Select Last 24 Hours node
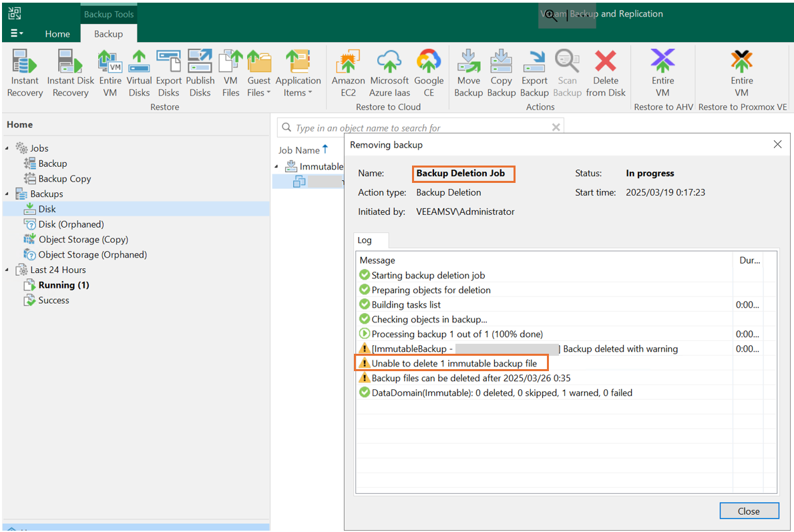The image size is (794, 532). point(57,270)
